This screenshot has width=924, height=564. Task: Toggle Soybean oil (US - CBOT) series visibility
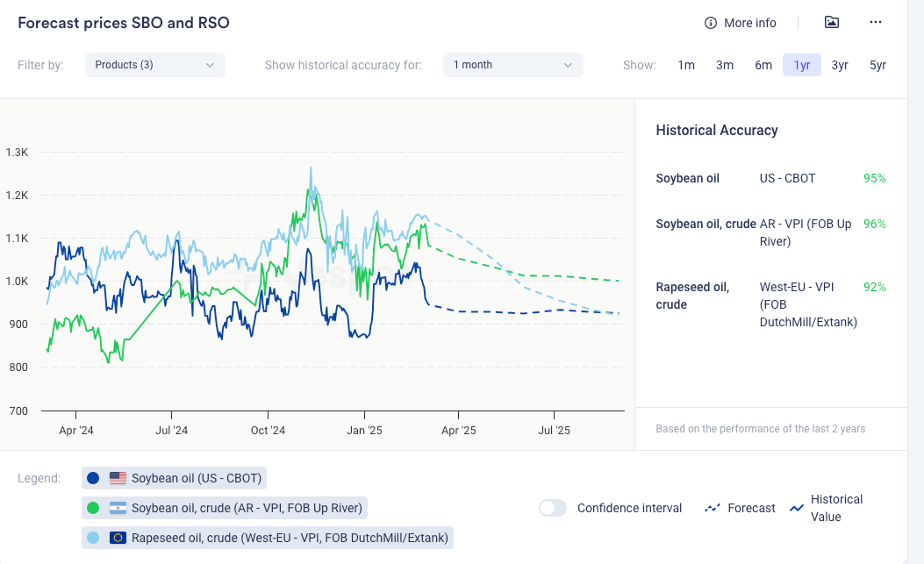(197, 478)
